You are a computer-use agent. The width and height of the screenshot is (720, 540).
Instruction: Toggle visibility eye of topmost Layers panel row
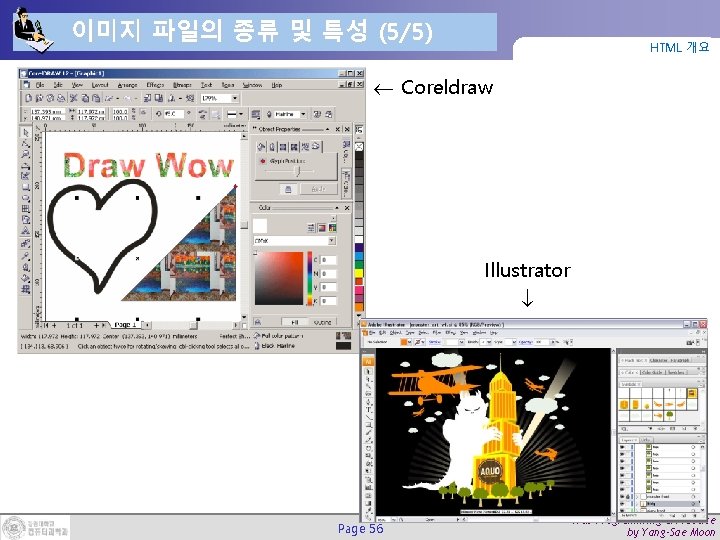coord(623,447)
